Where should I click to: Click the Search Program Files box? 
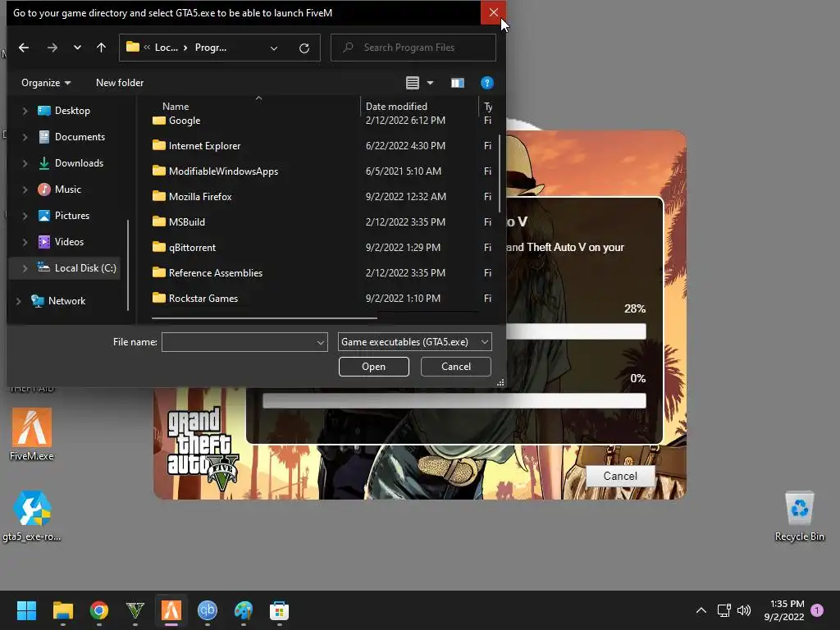pos(413,48)
